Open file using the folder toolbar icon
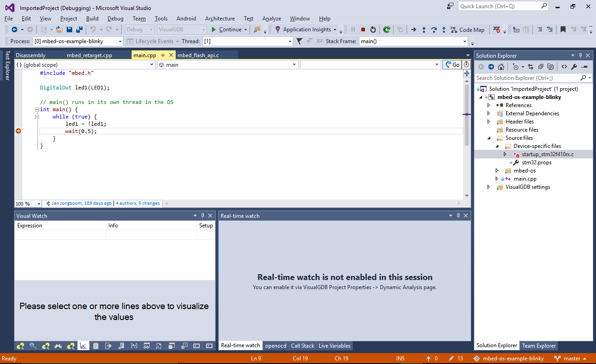The width and height of the screenshot is (596, 364). (59, 30)
